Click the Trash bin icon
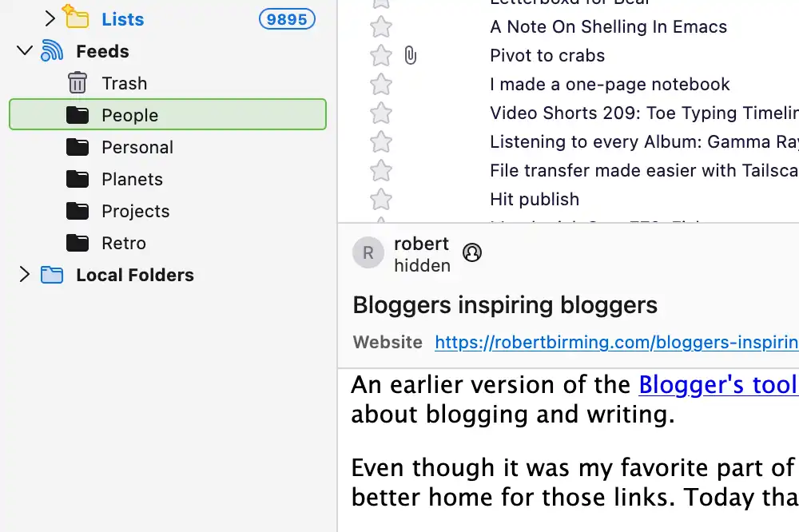The width and height of the screenshot is (799, 532). pyautogui.click(x=78, y=83)
